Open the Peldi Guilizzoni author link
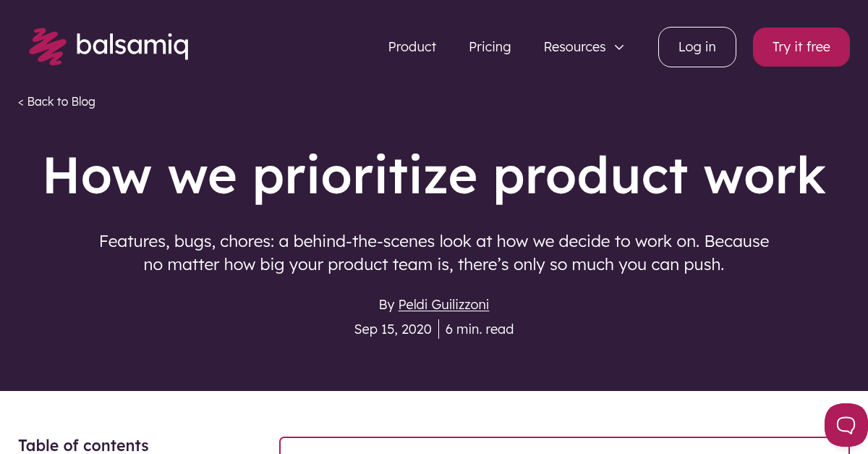 443,304
